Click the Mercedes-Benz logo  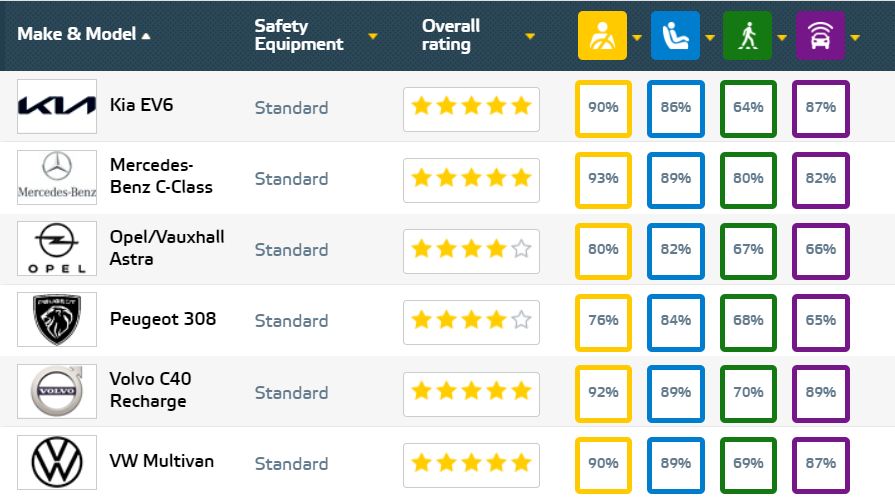point(57,178)
